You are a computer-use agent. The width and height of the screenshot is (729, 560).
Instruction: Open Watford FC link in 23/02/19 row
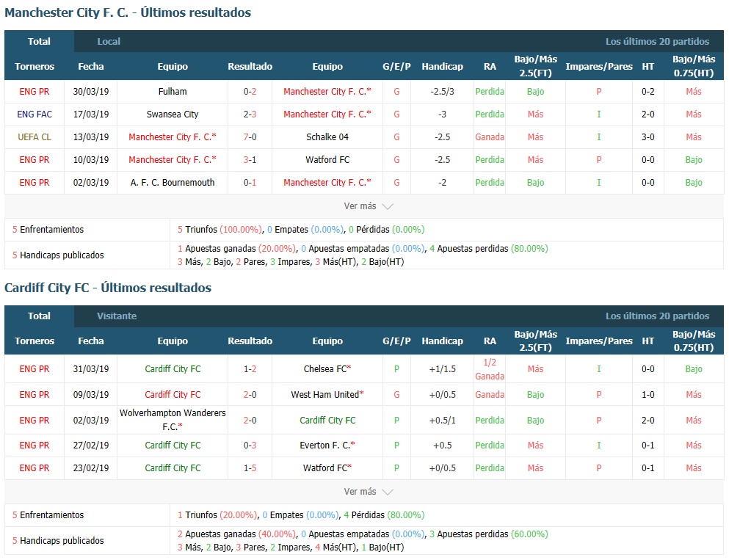(327, 468)
